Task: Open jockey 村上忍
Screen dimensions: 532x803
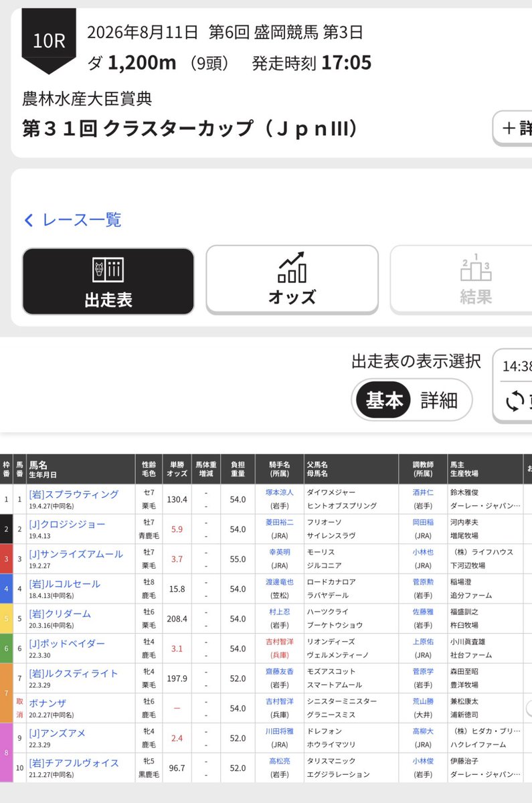Action: [x=279, y=612]
